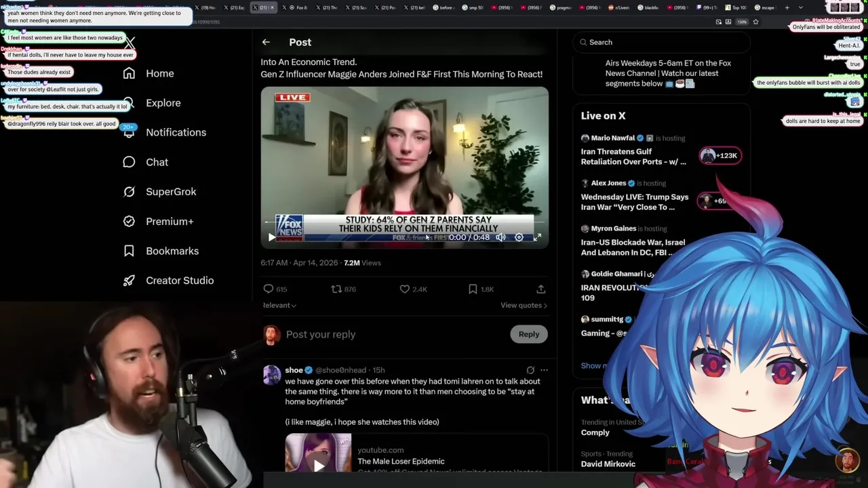The width and height of the screenshot is (868, 488).
Task: Click the Post your reply field
Action: pos(395,334)
